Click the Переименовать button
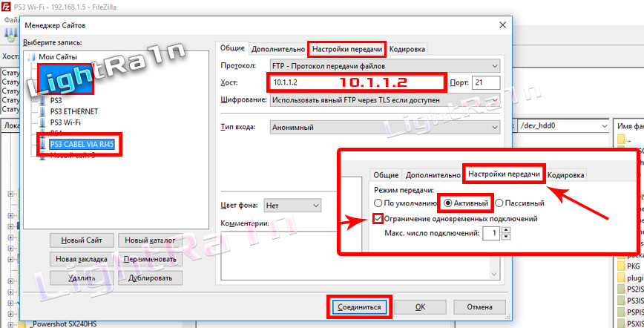The image size is (644, 328). [150, 260]
